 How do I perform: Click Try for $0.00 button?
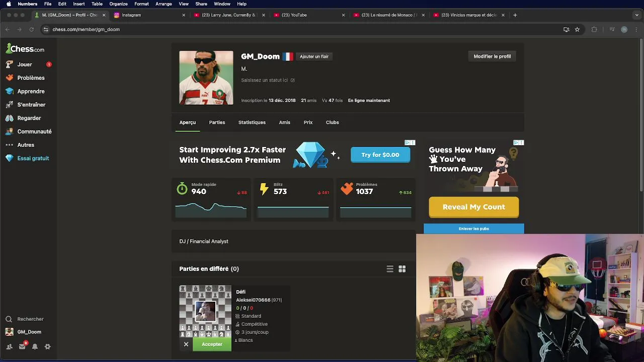point(380,155)
